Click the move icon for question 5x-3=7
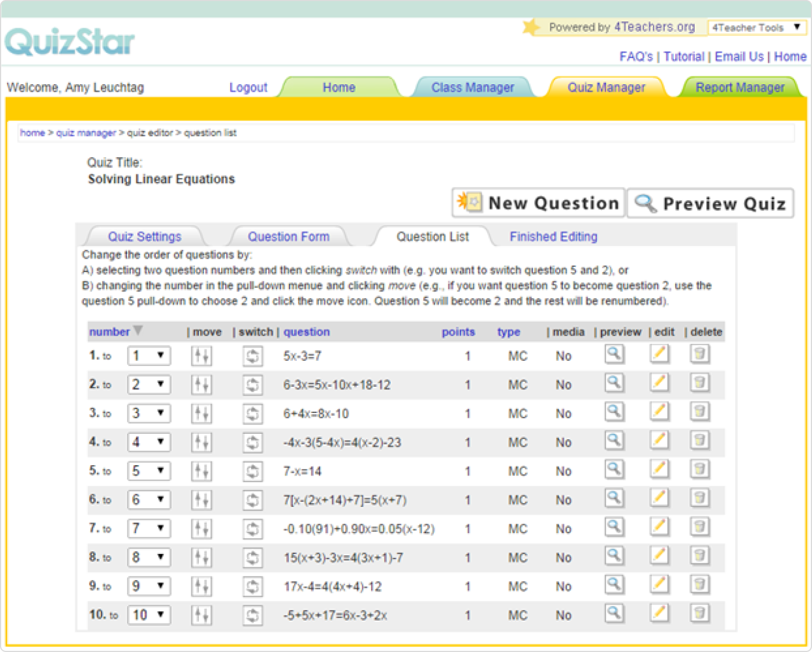The image size is (812, 652). (x=201, y=356)
